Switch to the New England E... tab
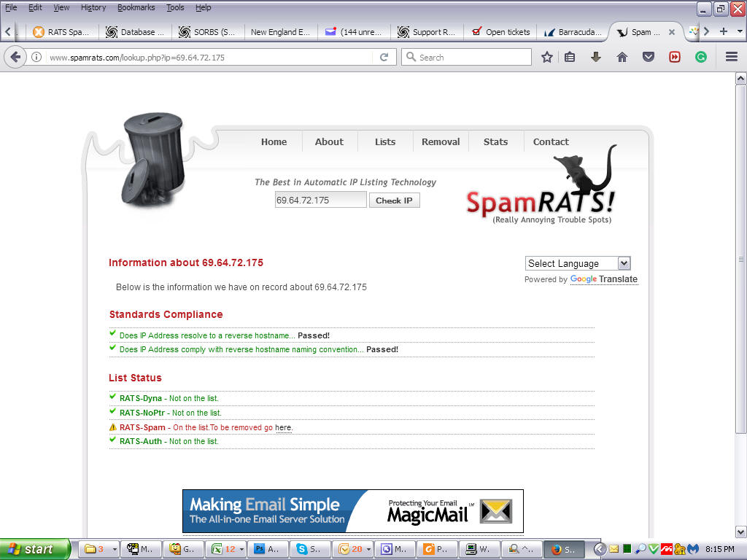The image size is (747, 560). tap(281, 32)
